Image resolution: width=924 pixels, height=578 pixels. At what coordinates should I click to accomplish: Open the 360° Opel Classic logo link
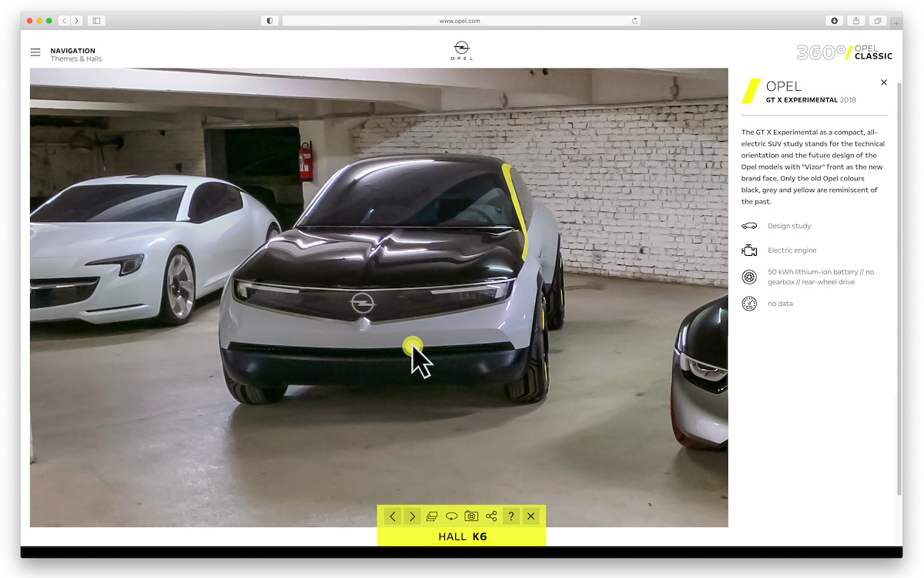[845, 52]
